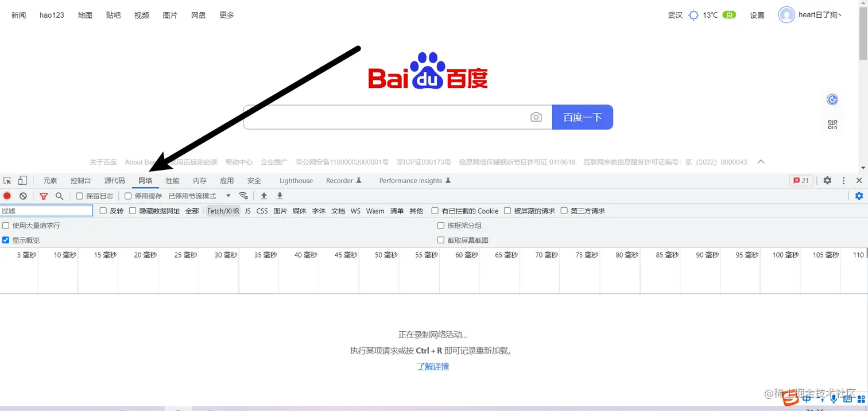Enable the 保留日志 checkbox
Viewport: 868px width, 411px height.
[80, 196]
